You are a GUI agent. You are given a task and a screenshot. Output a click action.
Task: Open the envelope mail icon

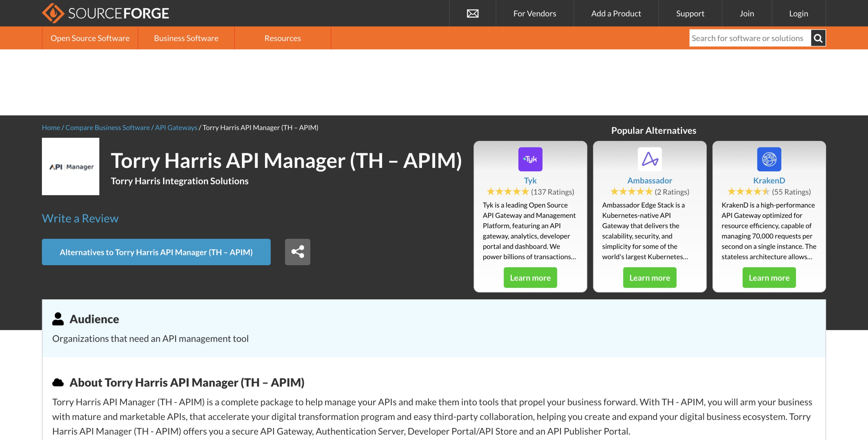click(472, 14)
